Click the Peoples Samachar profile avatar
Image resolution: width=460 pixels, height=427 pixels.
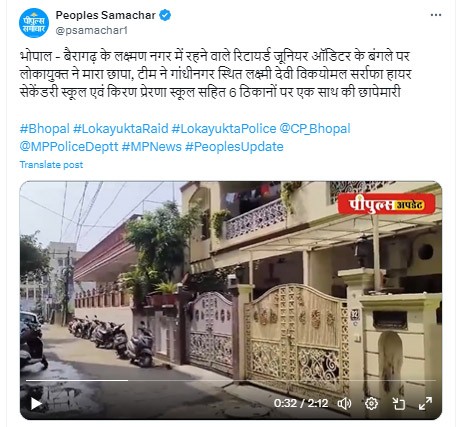[x=34, y=23]
